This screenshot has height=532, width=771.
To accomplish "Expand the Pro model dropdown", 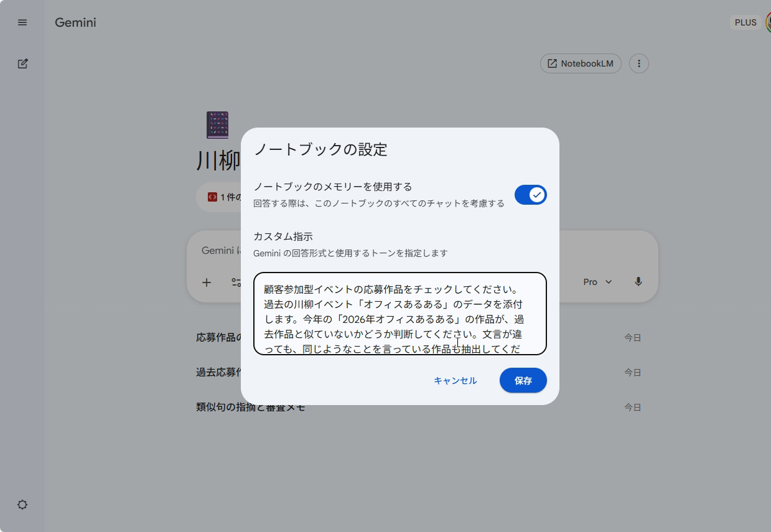I will 597,282.
